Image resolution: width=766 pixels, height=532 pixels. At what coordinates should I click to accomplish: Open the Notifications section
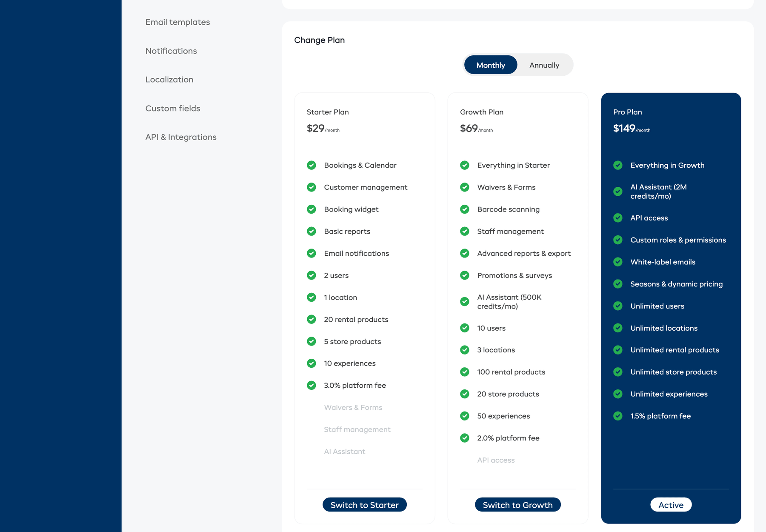(x=171, y=51)
